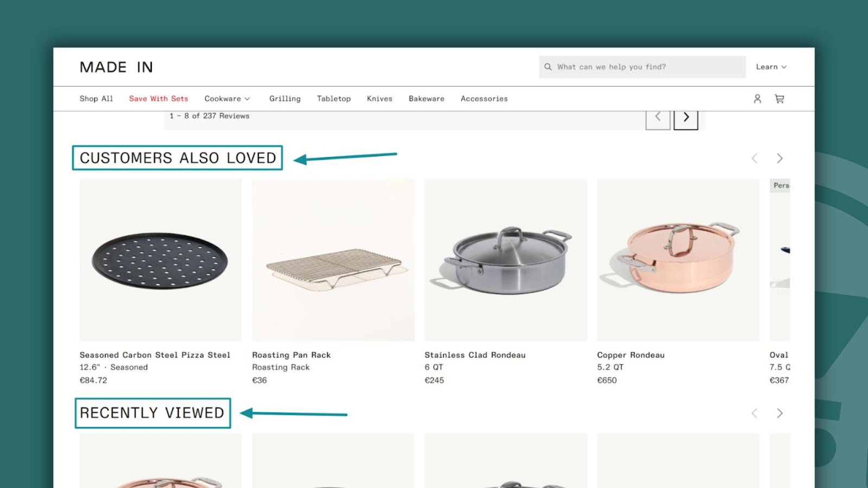
Task: Click the €36 price
Action: (259, 381)
